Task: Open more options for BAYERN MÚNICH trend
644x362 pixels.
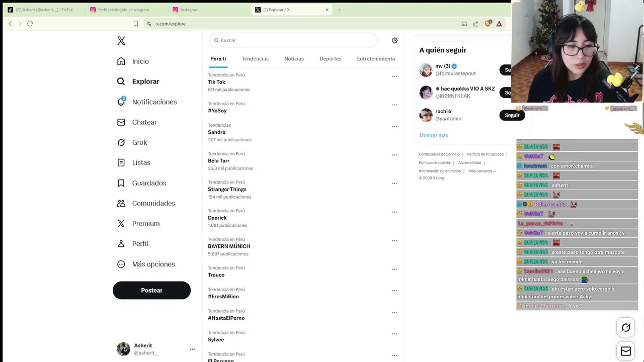Action: tap(394, 241)
